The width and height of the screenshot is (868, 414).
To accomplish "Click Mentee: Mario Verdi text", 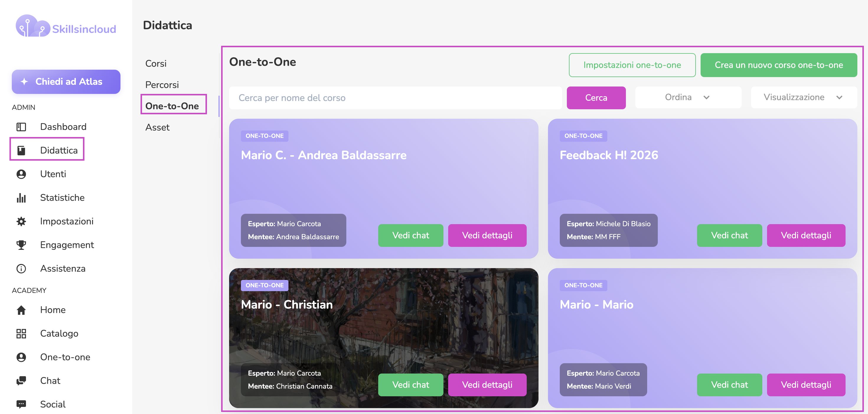I will tap(599, 386).
